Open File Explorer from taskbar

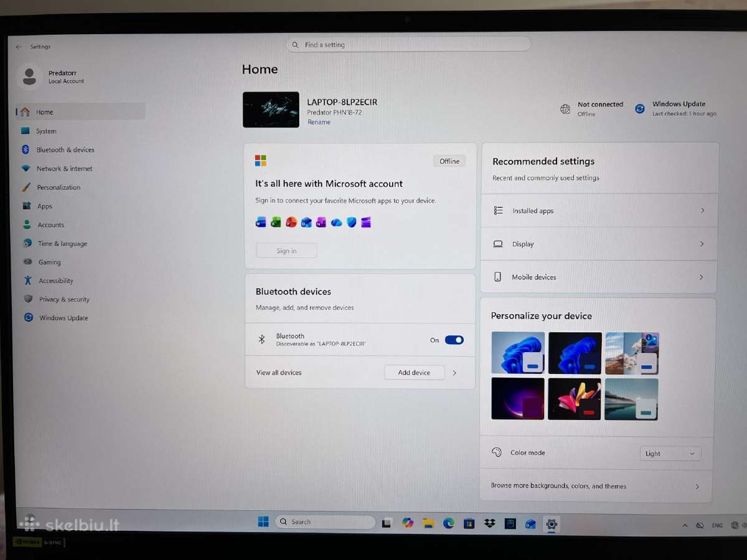[x=428, y=523]
